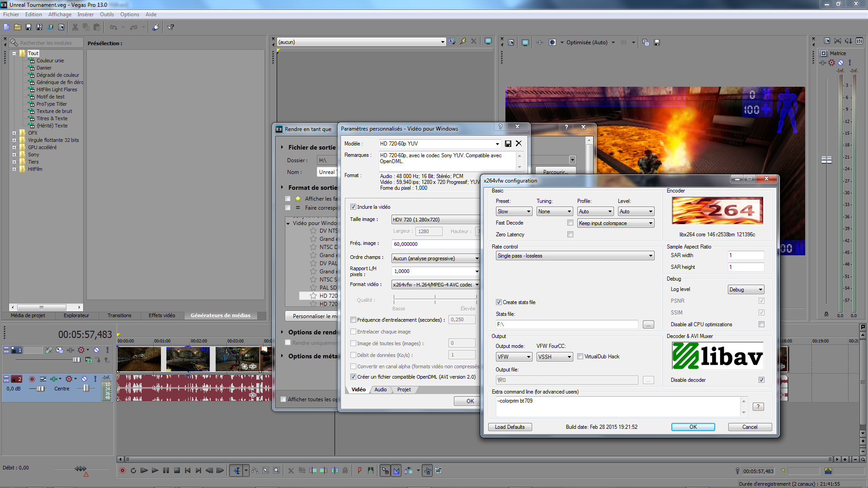The width and height of the screenshot is (868, 488).
Task: Open the Insérer menu
Action: 85,14
